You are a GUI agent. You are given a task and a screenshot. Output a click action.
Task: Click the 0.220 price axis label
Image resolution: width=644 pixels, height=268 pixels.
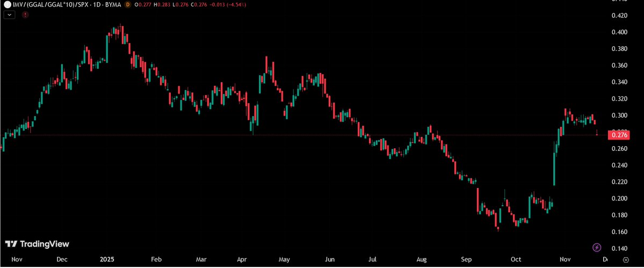coord(619,182)
